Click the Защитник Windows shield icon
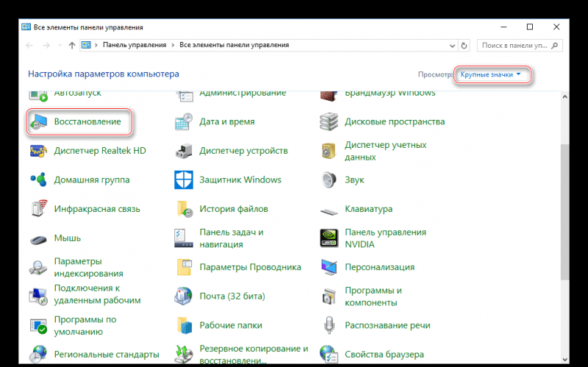The width and height of the screenshot is (588, 367). coord(184,179)
